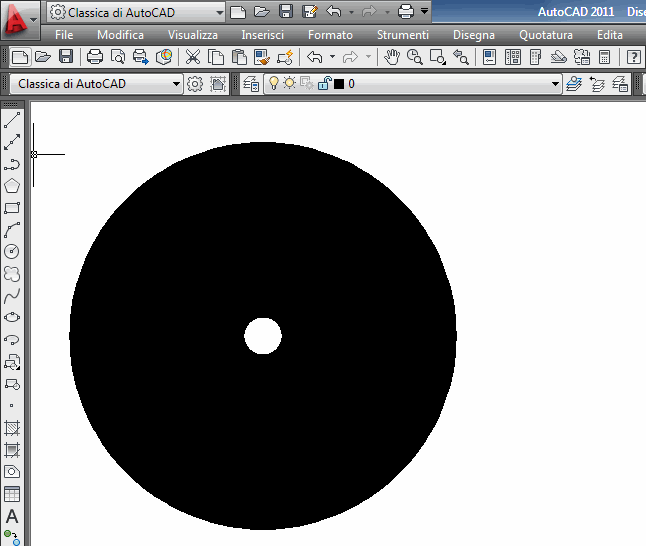Click the Zoom Previous icon
This screenshot has height=546, width=646.
pyautogui.click(x=461, y=57)
